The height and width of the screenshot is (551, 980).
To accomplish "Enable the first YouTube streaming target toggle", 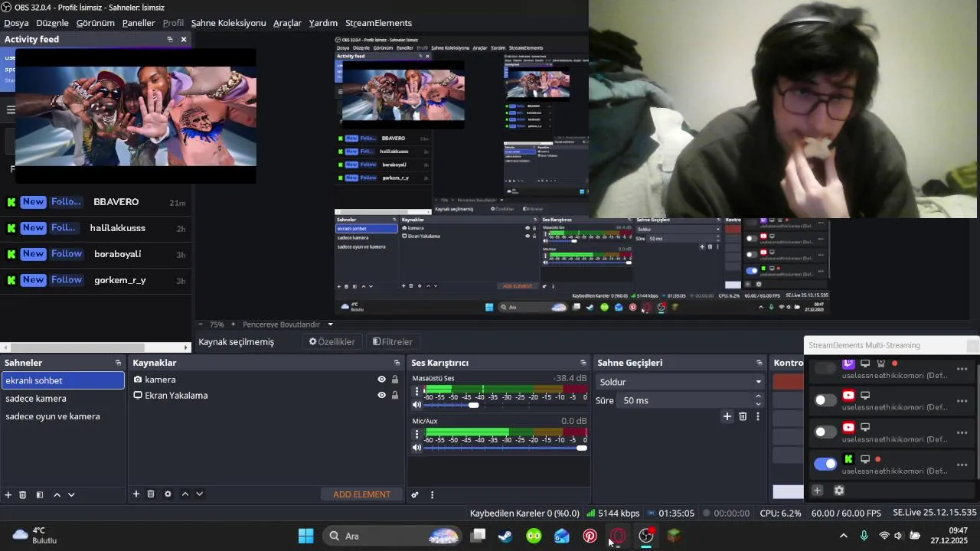I will pos(825,400).
